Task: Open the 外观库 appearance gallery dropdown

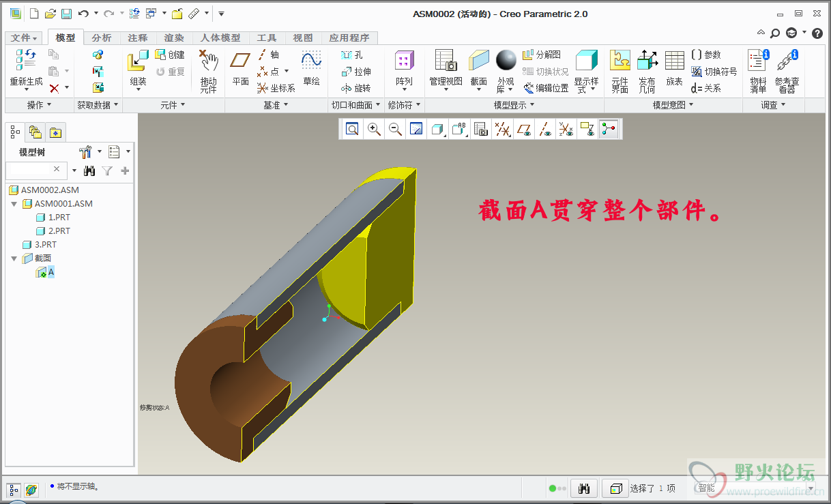Action: click(511, 89)
